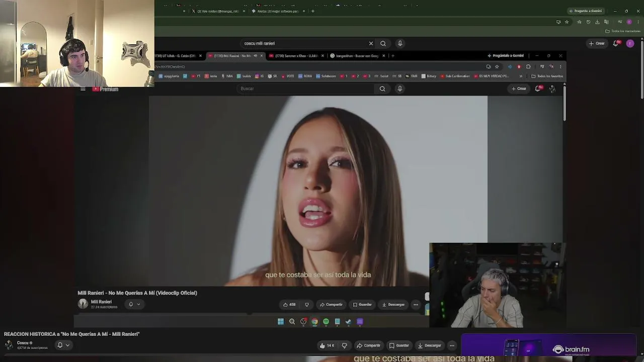Image resolution: width=644 pixels, height=362 pixels.
Task: Select the 'kangaskhan - Buscar con Google' tab
Action: pyautogui.click(x=356, y=56)
